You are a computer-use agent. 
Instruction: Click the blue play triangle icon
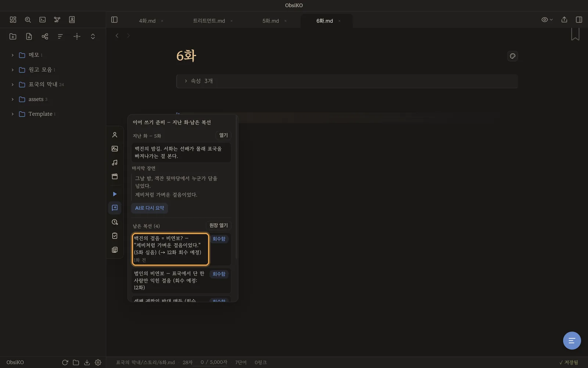[x=115, y=194]
